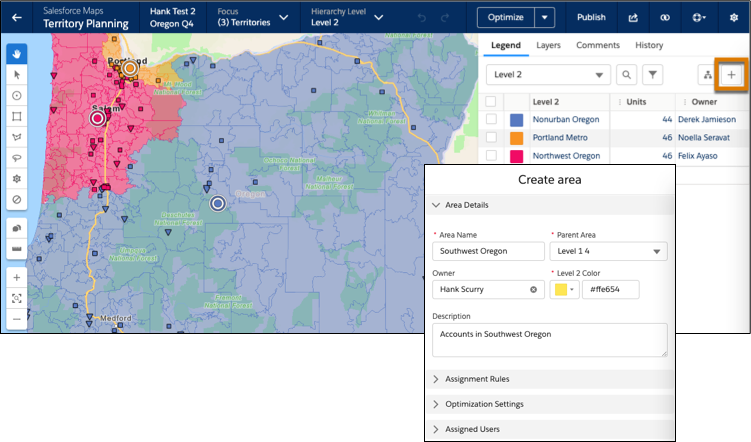Open the Portland Metro territory link
This screenshot has width=751, height=442.
(x=560, y=138)
